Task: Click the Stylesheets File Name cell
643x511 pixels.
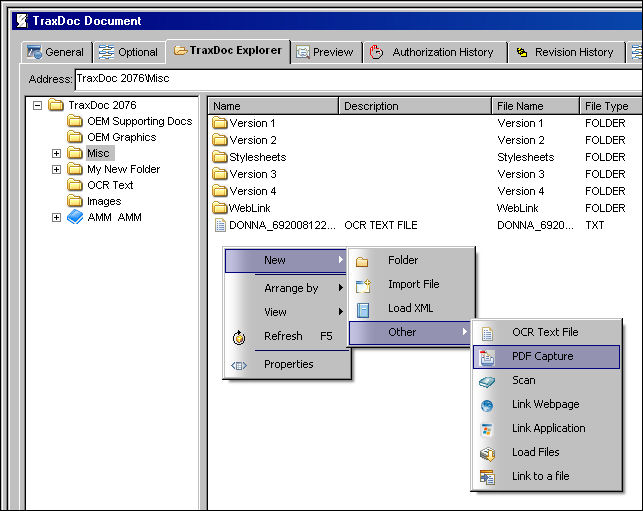Action: click(526, 157)
